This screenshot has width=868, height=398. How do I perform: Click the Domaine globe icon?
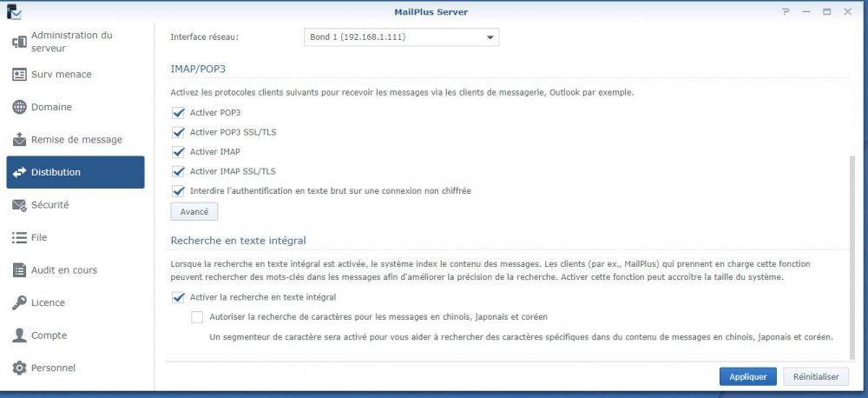coord(19,107)
